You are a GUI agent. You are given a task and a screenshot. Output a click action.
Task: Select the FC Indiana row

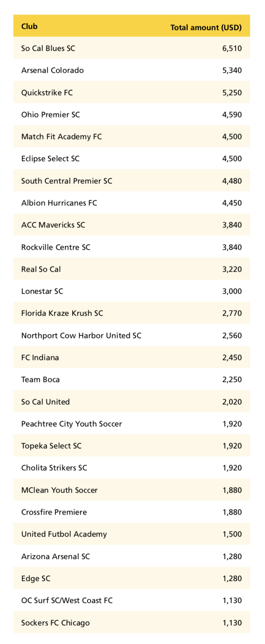point(132,358)
